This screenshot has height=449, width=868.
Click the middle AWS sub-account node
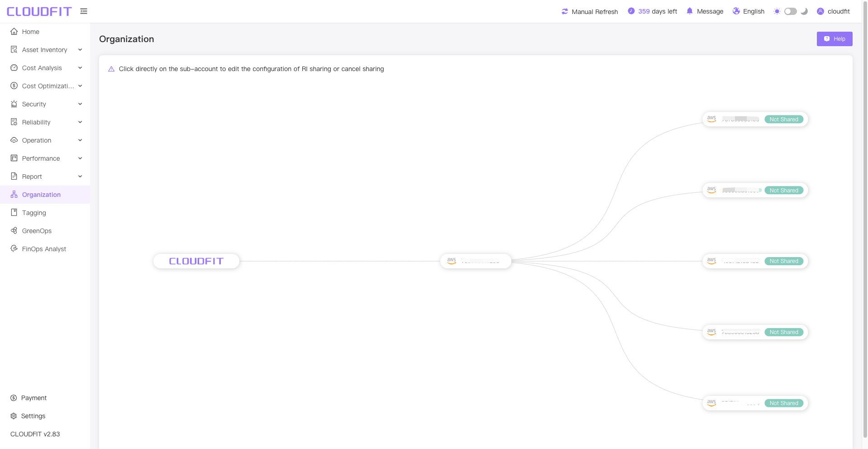(755, 261)
